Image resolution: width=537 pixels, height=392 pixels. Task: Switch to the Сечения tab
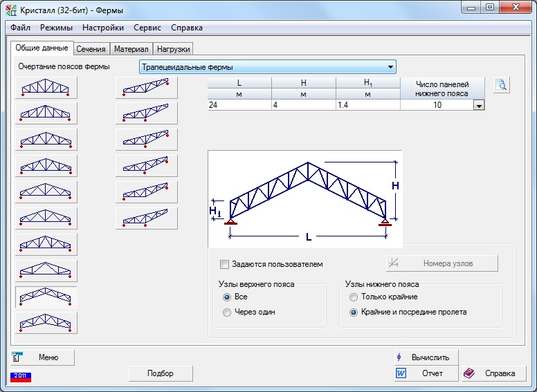click(x=91, y=49)
